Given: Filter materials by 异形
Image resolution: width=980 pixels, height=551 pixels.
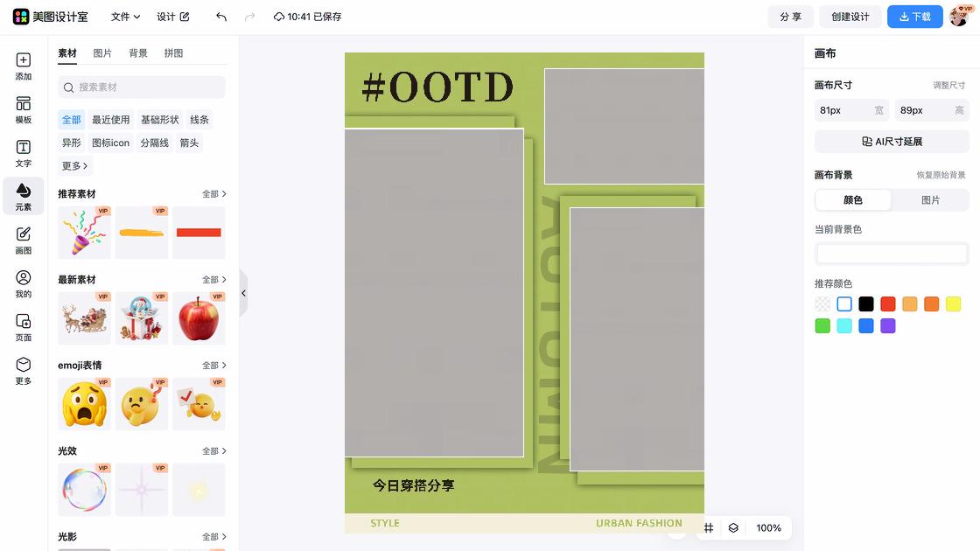Looking at the screenshot, I should pos(71,143).
